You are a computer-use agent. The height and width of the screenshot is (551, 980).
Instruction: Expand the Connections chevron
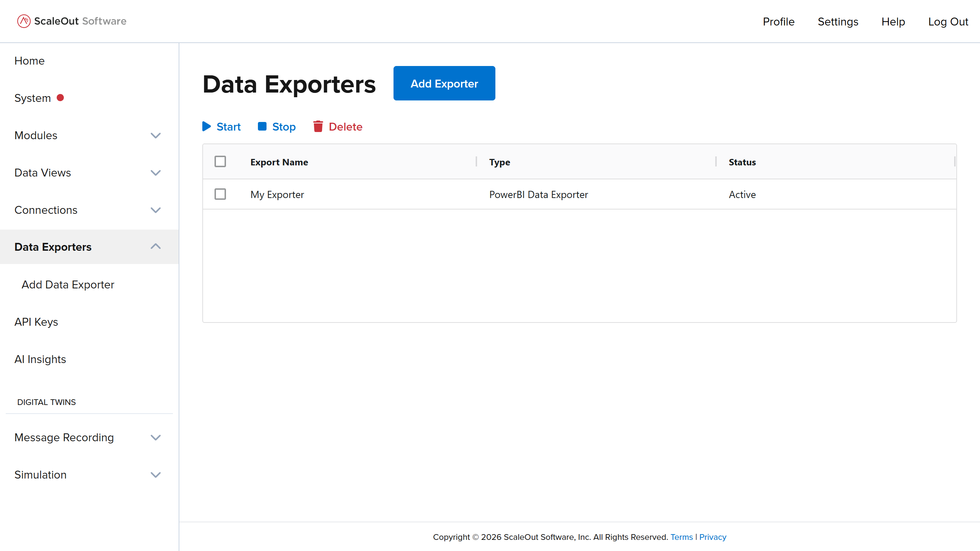click(156, 210)
